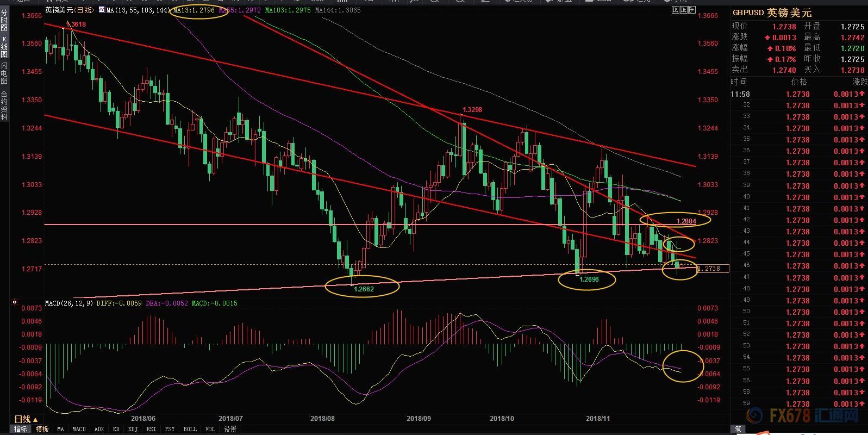This screenshot has height=435, width=868.
Task: Click the 1.3618 high price label
Action: point(76,24)
